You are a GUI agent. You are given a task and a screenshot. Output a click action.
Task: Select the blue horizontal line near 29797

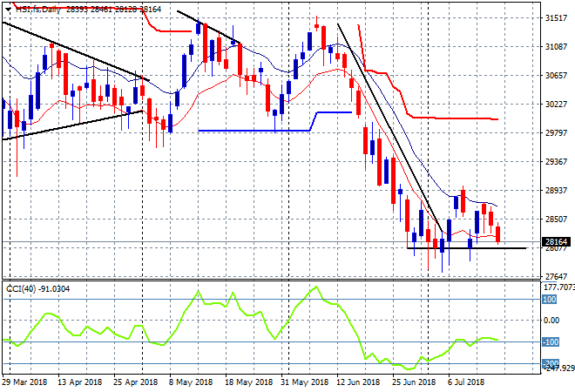click(x=253, y=131)
